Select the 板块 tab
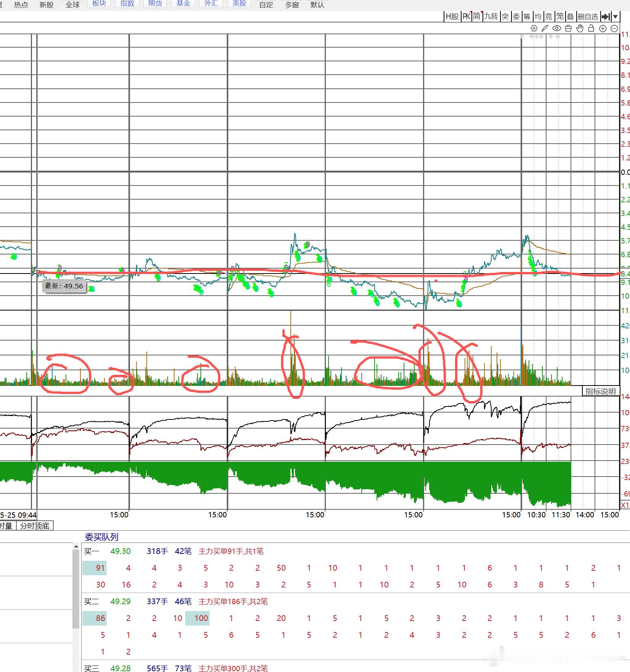 [x=99, y=4]
